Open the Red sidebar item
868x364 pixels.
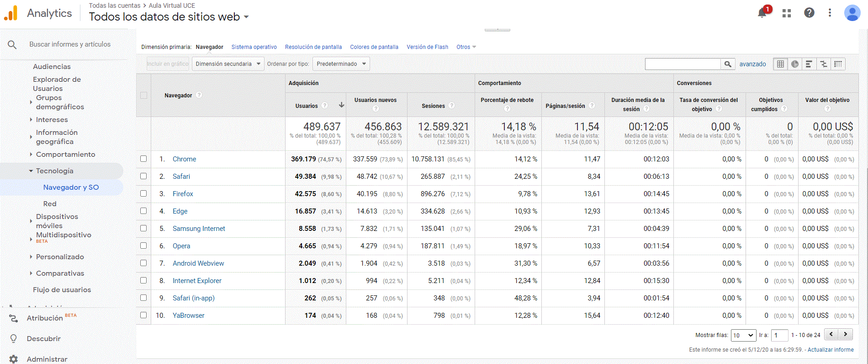click(50, 204)
